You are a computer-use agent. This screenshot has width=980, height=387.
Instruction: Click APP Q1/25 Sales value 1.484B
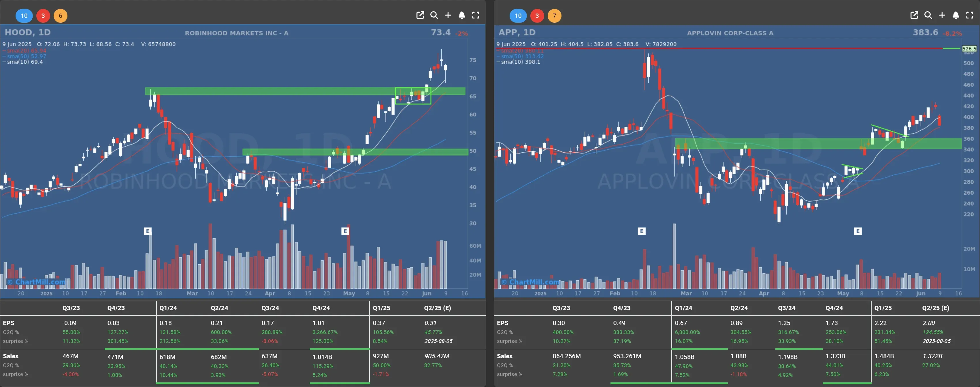(884, 356)
